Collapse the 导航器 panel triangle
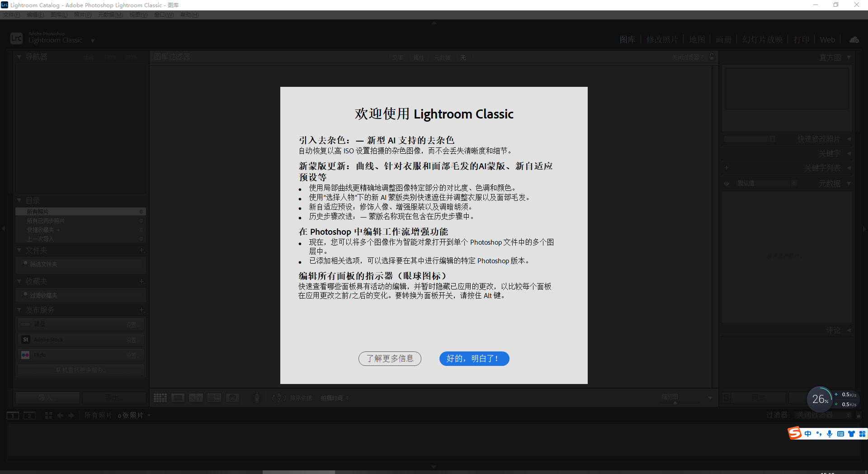Screen dimensions: 868x474 coord(19,57)
